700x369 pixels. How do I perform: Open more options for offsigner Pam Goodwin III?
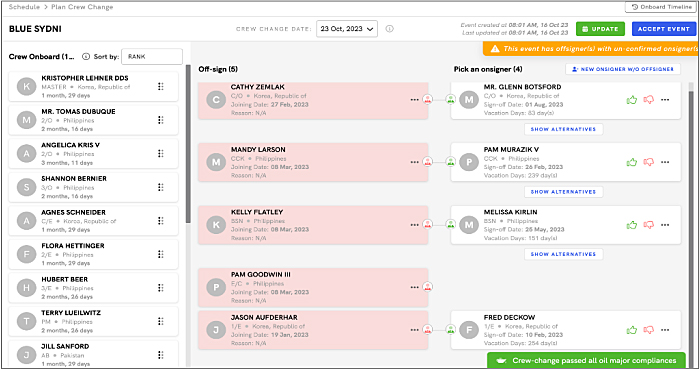click(414, 287)
